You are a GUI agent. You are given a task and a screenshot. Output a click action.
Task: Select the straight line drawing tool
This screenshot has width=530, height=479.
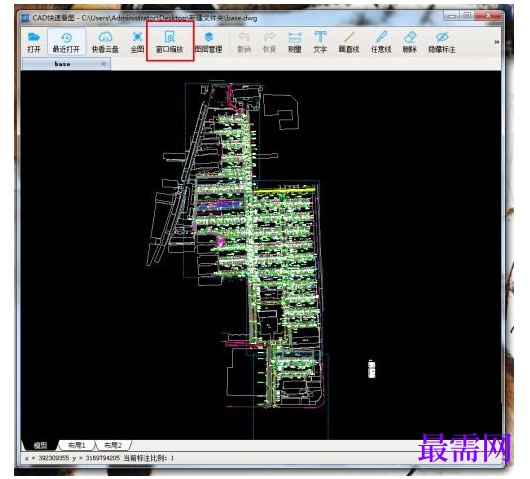(x=349, y=42)
